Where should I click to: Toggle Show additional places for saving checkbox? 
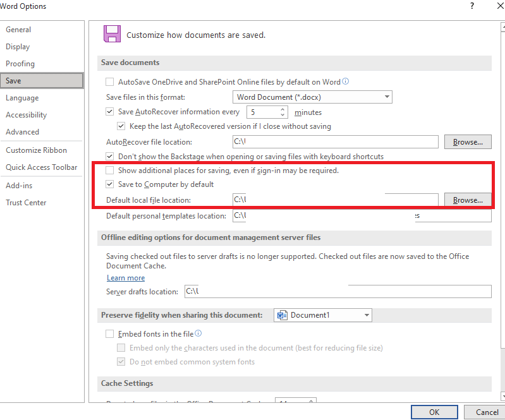tap(109, 171)
